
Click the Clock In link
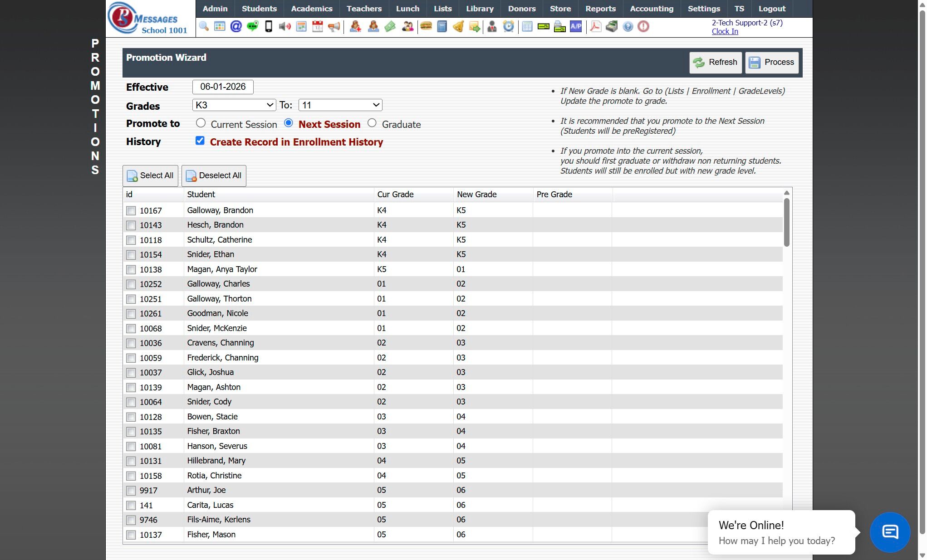725,31
